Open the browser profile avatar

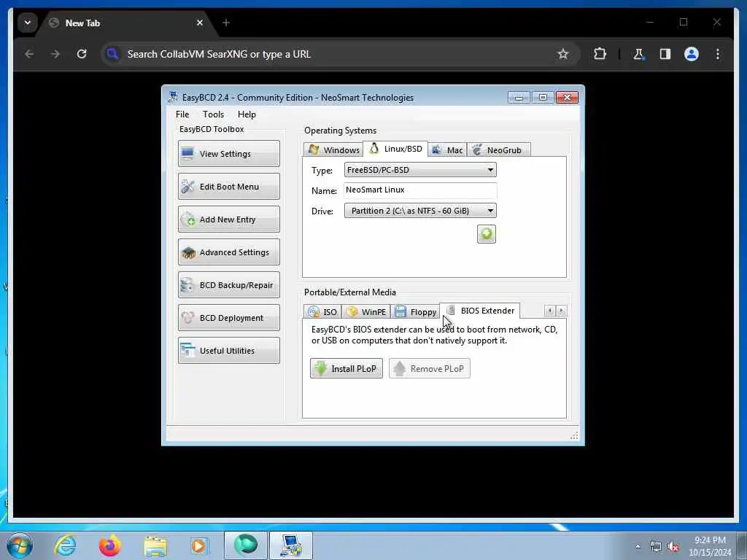click(x=692, y=54)
